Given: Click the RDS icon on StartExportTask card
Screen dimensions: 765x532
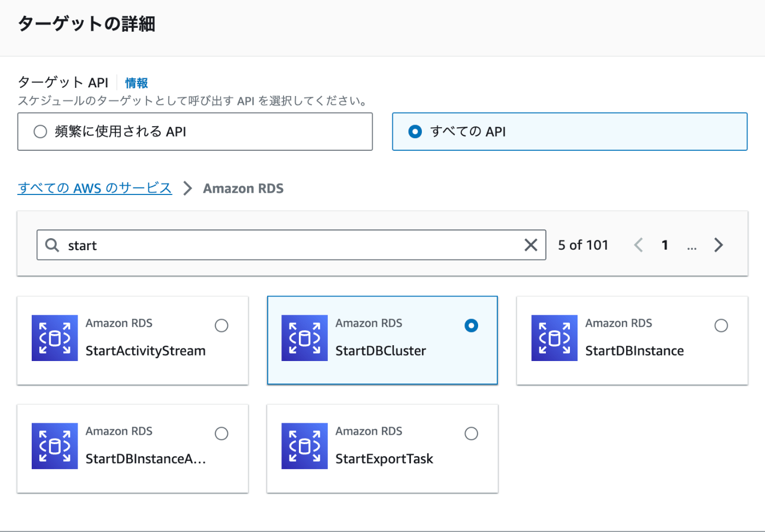Looking at the screenshot, I should (304, 446).
